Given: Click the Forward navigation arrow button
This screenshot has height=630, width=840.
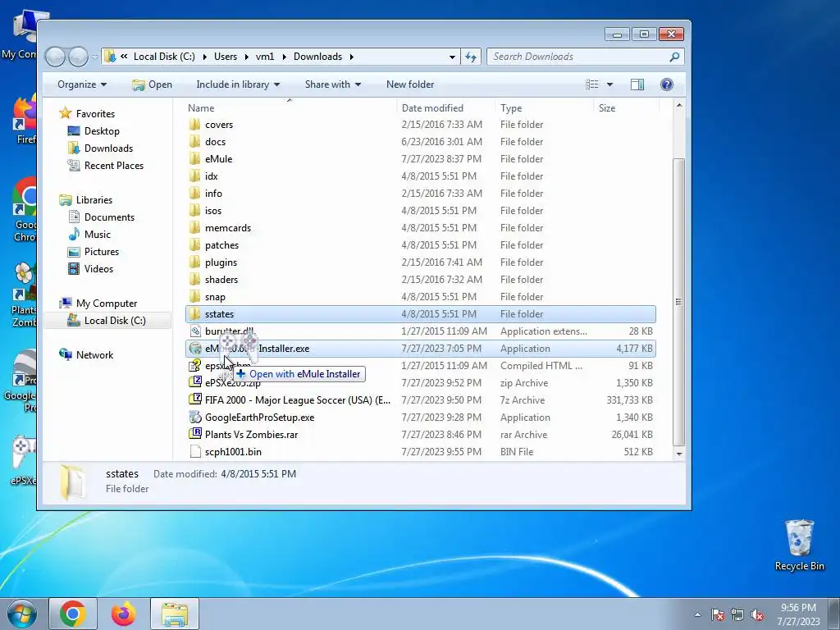Looking at the screenshot, I should pos(78,57).
